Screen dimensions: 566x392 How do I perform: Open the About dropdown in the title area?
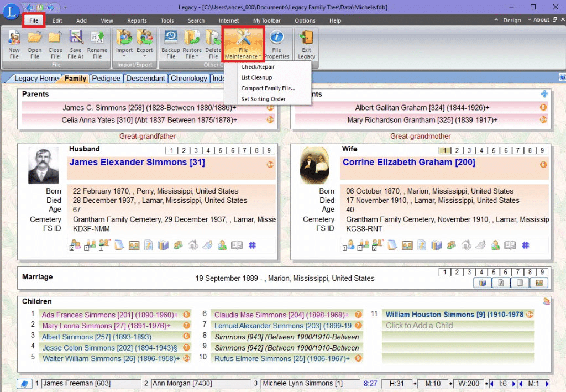click(x=538, y=20)
